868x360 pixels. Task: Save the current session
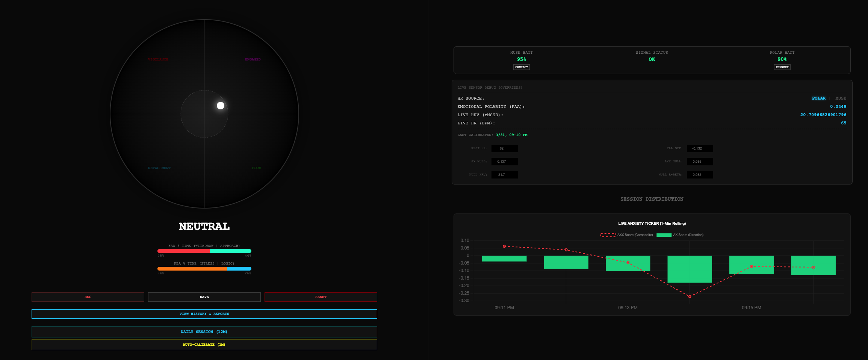tap(204, 297)
